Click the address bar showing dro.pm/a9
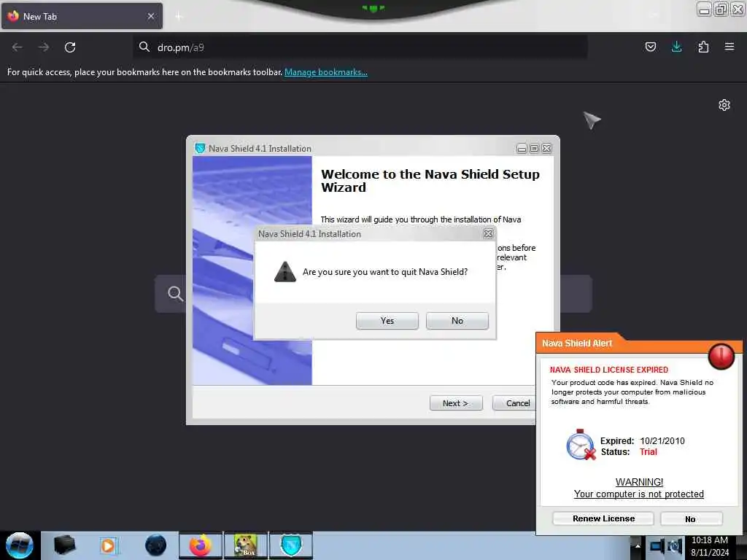 click(x=360, y=47)
